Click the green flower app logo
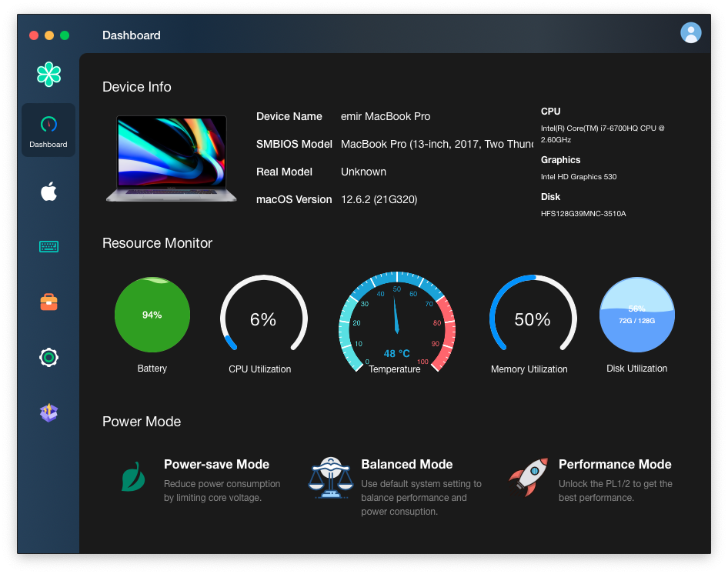The height and width of the screenshot is (574, 728). (x=48, y=75)
